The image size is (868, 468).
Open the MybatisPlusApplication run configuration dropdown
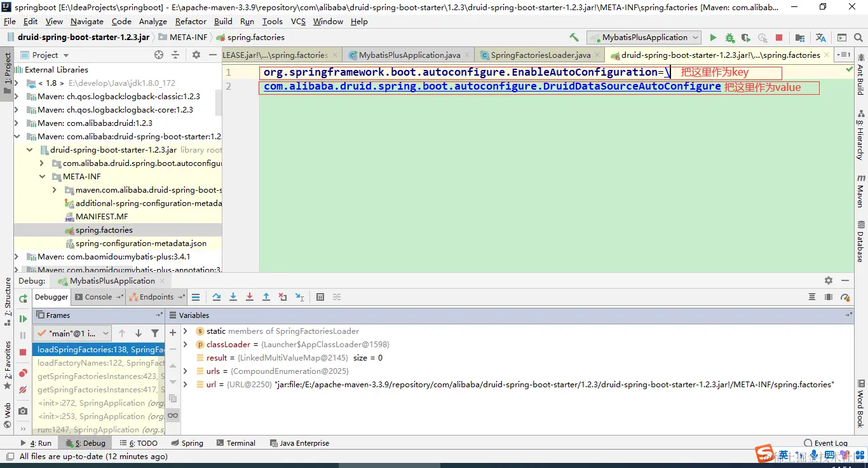644,38
